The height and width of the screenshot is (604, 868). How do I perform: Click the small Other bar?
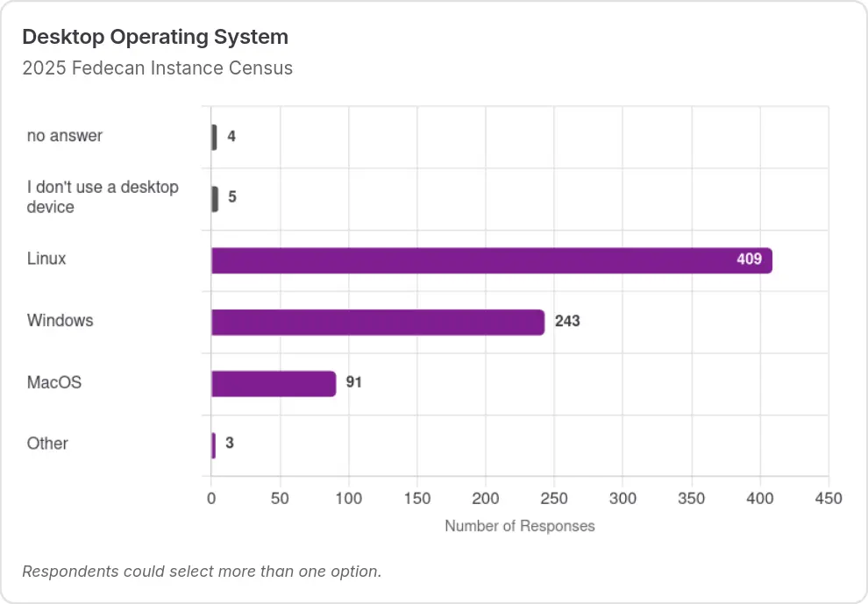coord(213,445)
